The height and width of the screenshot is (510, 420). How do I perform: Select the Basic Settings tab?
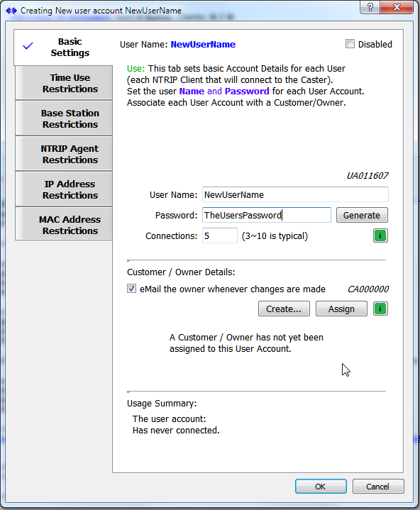pyautogui.click(x=63, y=47)
